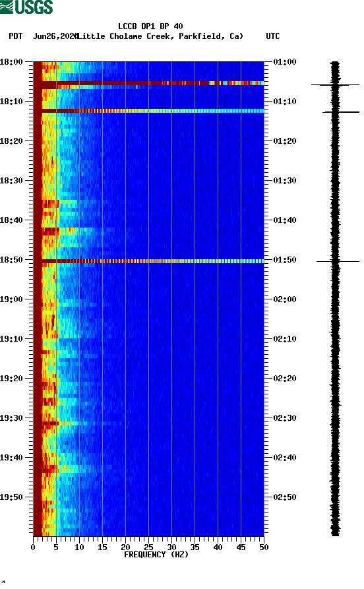Click the 18:00 PDT time label
This screenshot has height=589, width=364.
pyautogui.click(x=11, y=61)
